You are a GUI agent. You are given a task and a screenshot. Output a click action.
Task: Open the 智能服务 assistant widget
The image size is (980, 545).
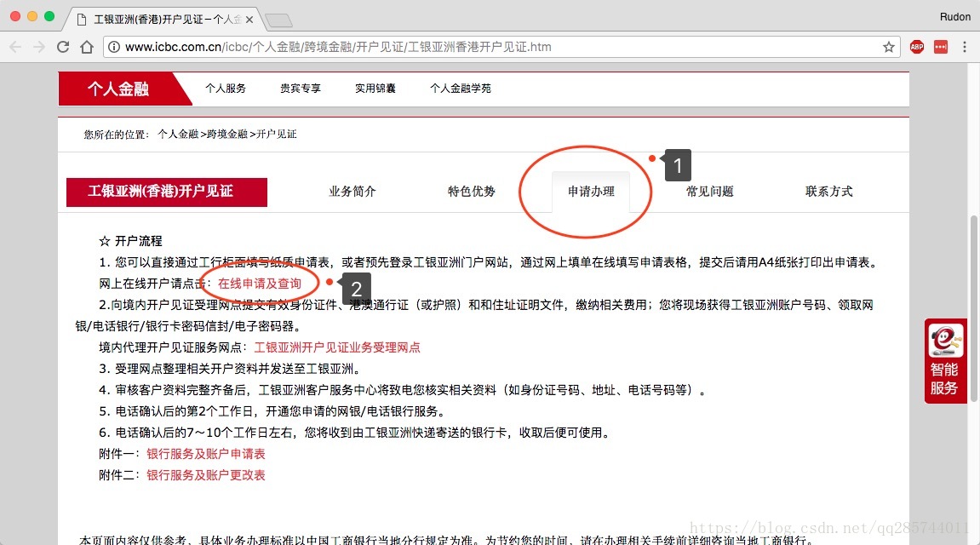point(945,360)
